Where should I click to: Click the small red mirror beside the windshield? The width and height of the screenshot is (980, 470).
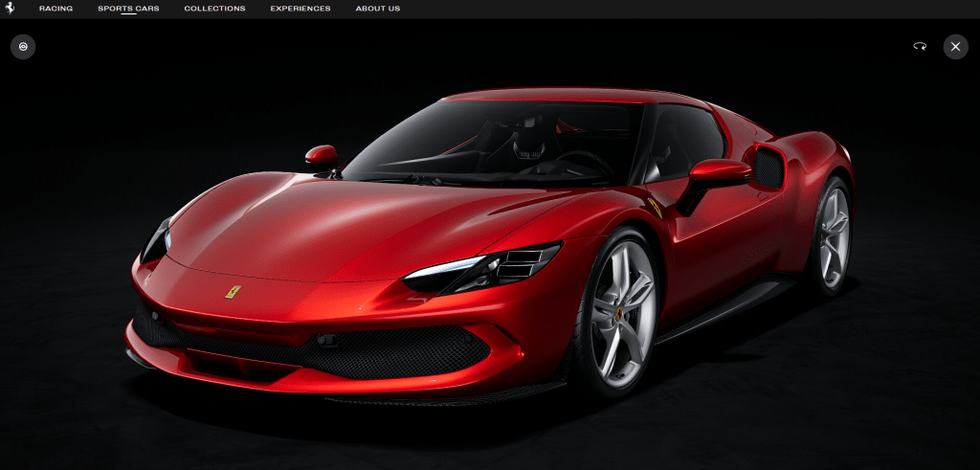point(323,156)
